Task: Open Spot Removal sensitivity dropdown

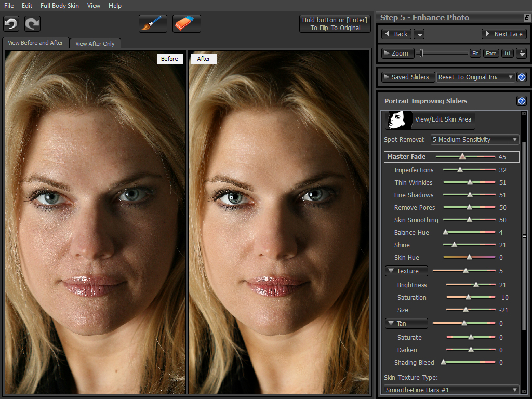Action: [x=514, y=140]
